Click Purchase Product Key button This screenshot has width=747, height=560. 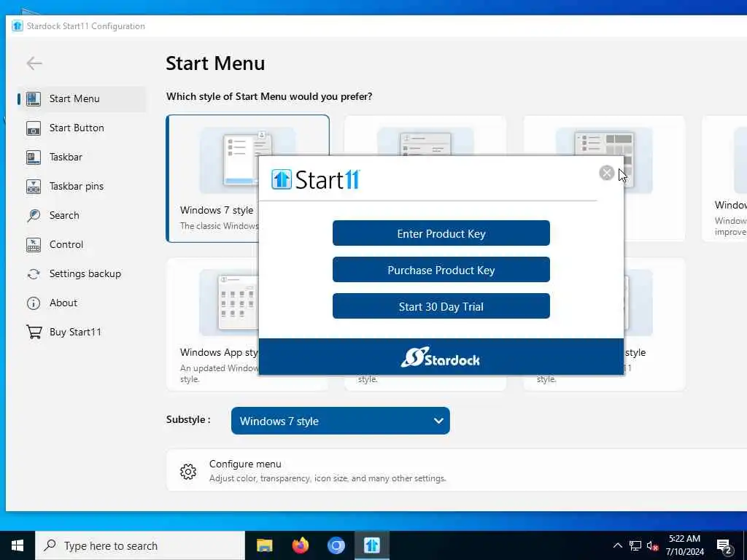(441, 270)
